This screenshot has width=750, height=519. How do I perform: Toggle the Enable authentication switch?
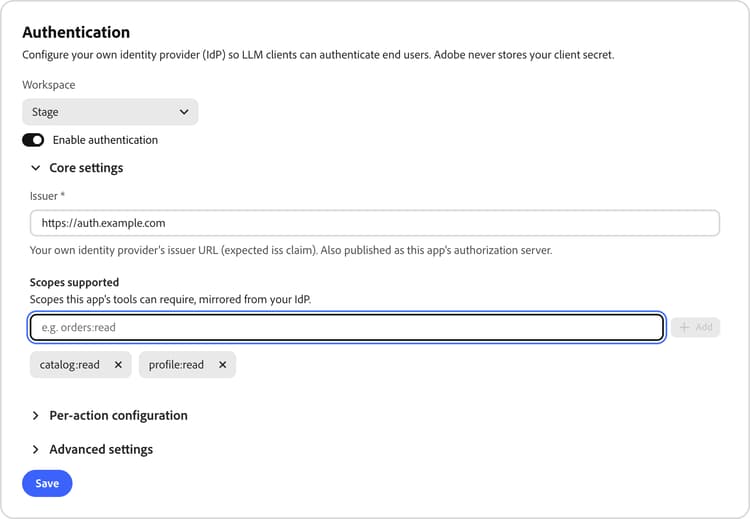click(x=33, y=140)
